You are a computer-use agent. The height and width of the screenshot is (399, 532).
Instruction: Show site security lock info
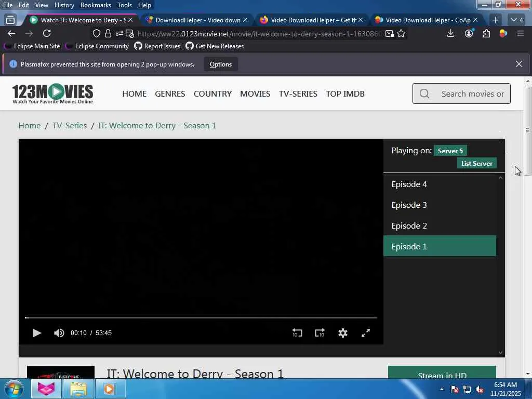tap(108, 34)
